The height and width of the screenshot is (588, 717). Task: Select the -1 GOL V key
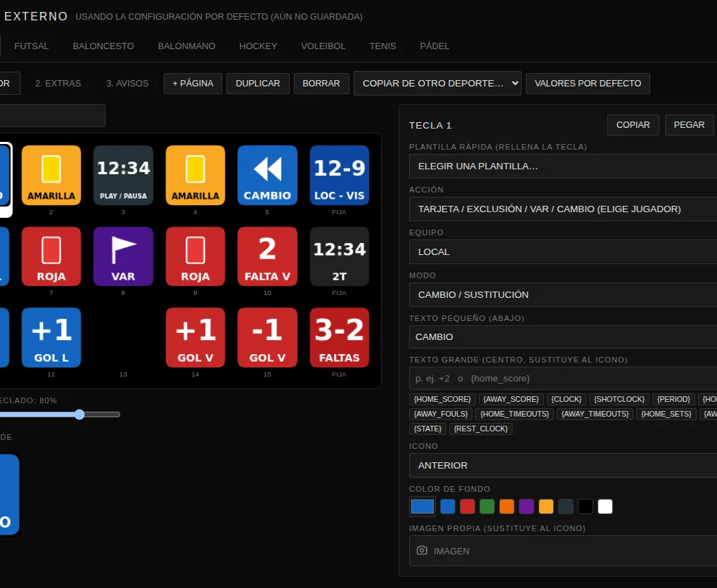point(267,338)
